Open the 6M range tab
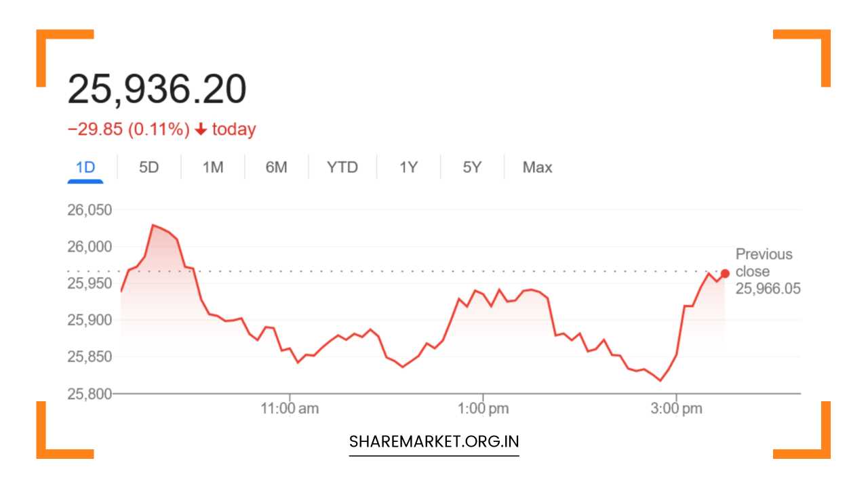The height and width of the screenshot is (488, 868). click(x=276, y=167)
